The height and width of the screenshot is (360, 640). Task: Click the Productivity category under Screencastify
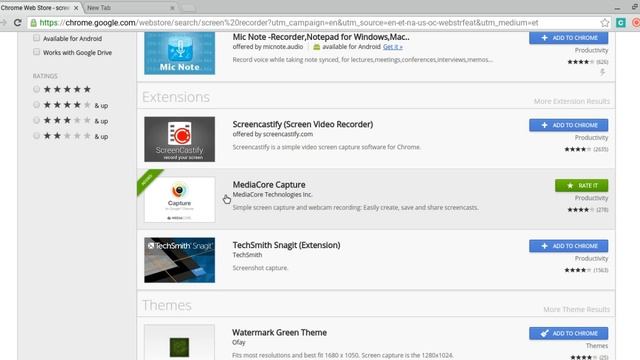click(x=591, y=138)
